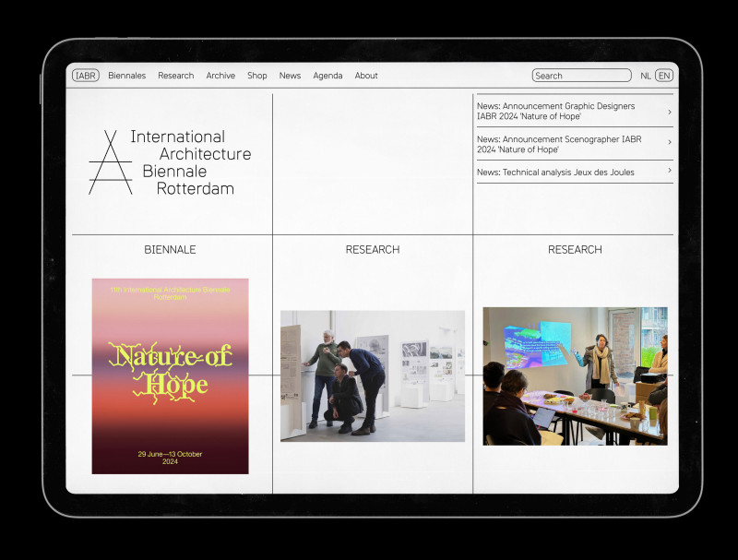Click International Architecture Biennale Rotterdam wordmark
This screenshot has height=560, width=738.
[x=191, y=162]
